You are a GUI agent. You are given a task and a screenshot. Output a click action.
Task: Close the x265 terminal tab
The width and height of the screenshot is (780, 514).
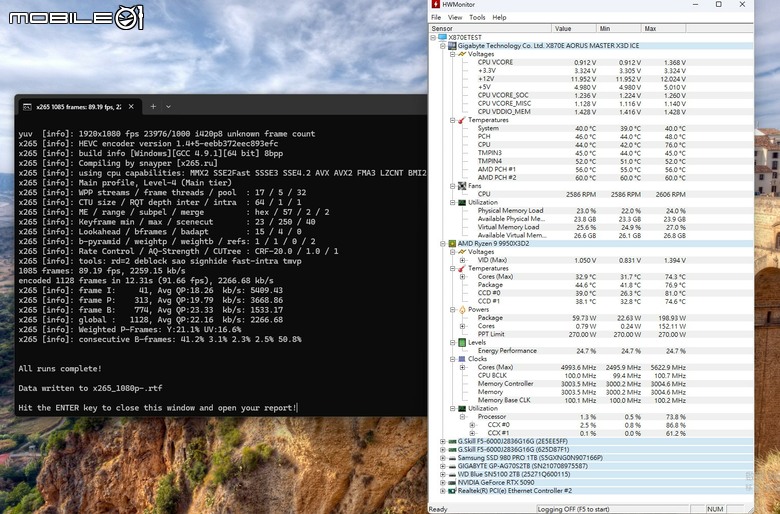pyautogui.click(x=131, y=106)
